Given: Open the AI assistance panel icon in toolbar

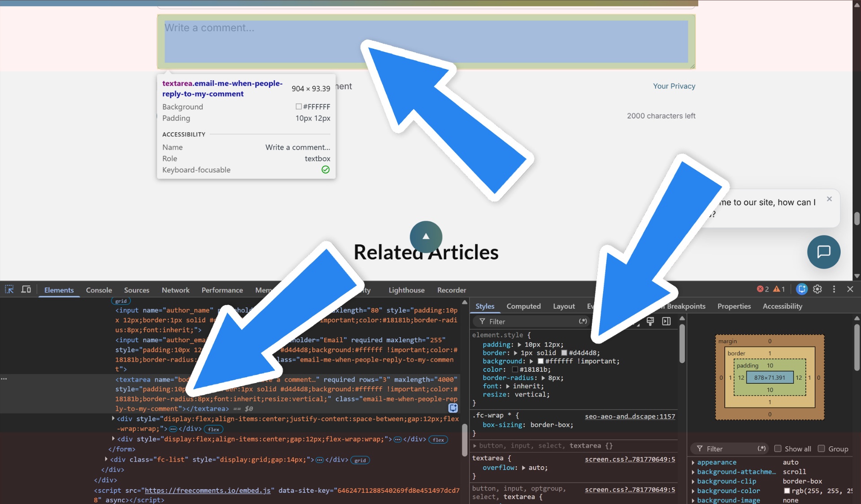Looking at the screenshot, I should click(x=802, y=289).
